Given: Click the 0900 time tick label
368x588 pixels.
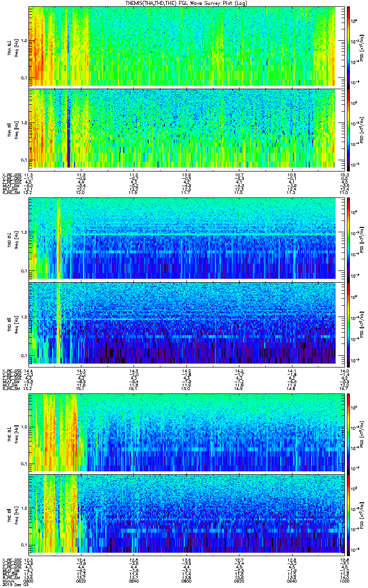Looking at the screenshot, I should [x=186, y=582].
